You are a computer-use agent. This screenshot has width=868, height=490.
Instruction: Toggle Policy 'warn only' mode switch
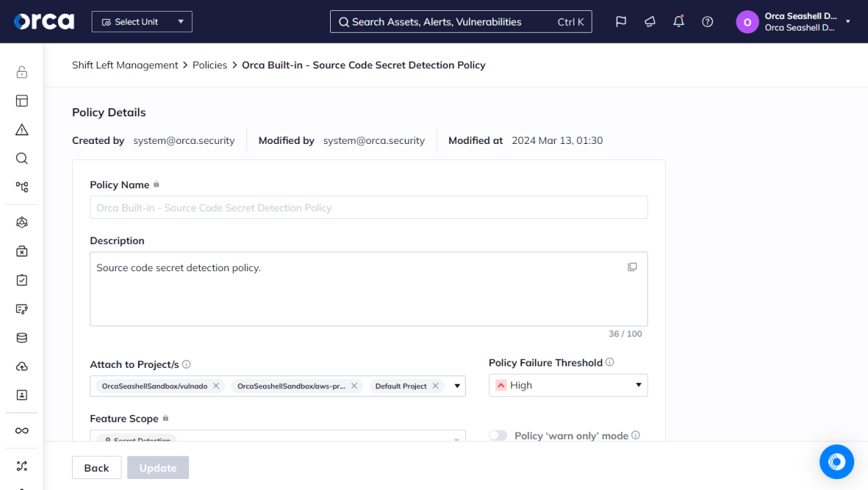(x=498, y=435)
